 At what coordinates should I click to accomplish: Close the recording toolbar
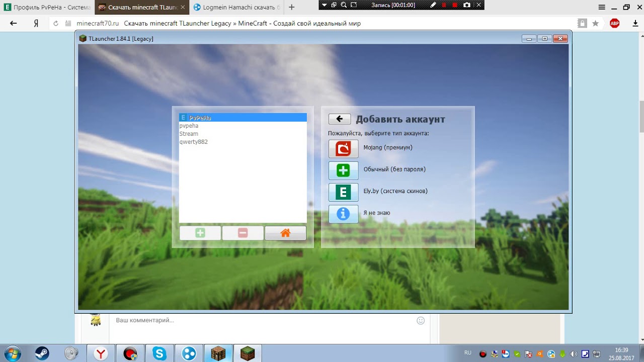479,5
